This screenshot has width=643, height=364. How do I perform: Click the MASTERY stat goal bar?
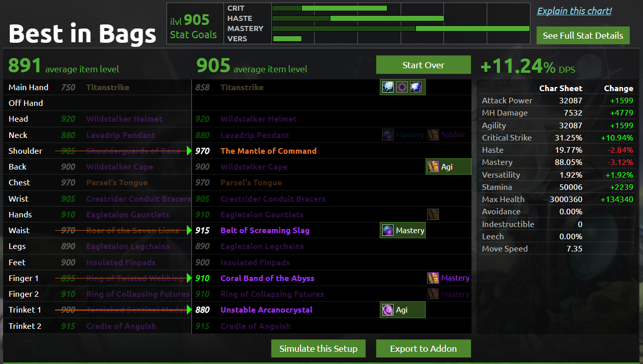(x=401, y=29)
